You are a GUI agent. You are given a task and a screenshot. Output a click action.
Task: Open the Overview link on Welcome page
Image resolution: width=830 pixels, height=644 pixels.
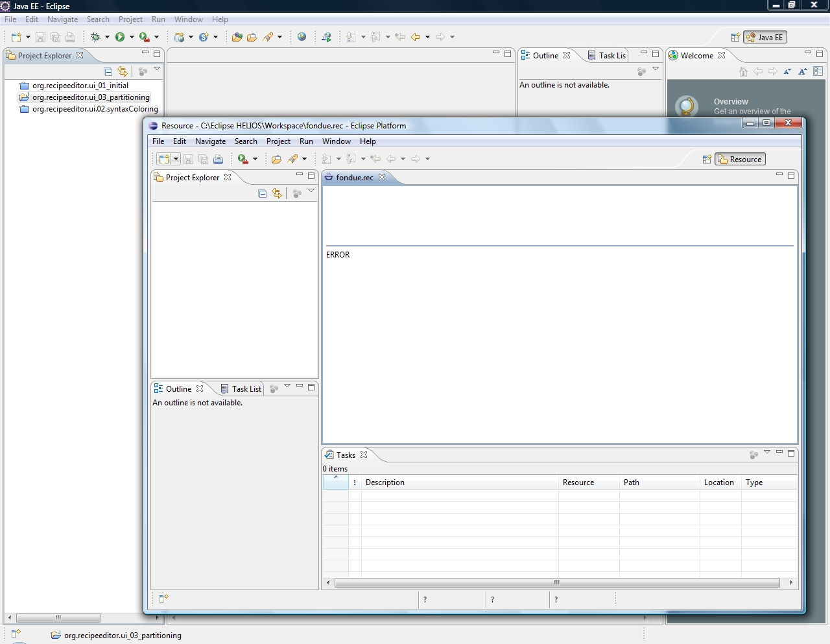point(731,102)
